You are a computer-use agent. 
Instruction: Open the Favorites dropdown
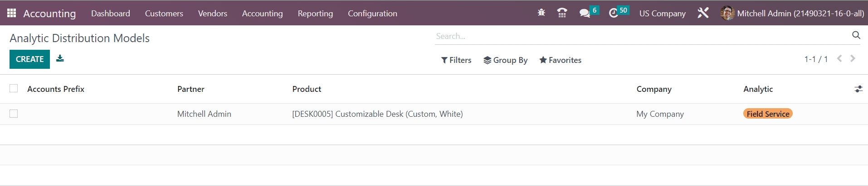point(560,60)
